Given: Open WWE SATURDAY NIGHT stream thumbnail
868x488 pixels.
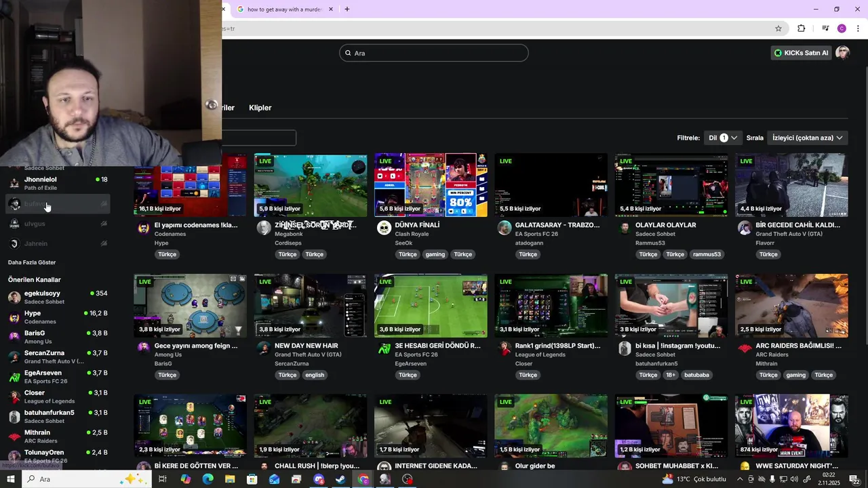Looking at the screenshot, I should 791,426.
